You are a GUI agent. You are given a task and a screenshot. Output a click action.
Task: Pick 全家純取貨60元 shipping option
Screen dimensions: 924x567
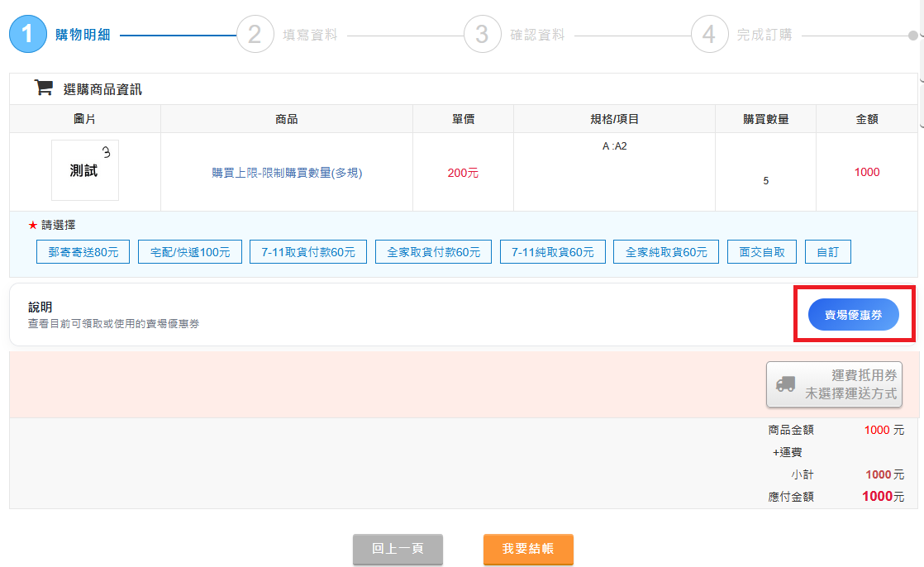(x=666, y=252)
